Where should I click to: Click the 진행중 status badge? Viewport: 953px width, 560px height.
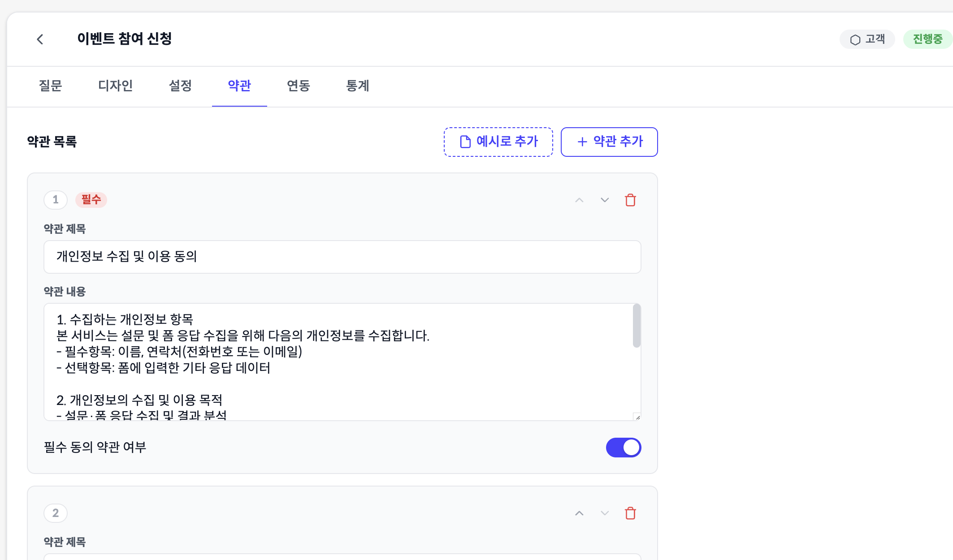tap(927, 39)
